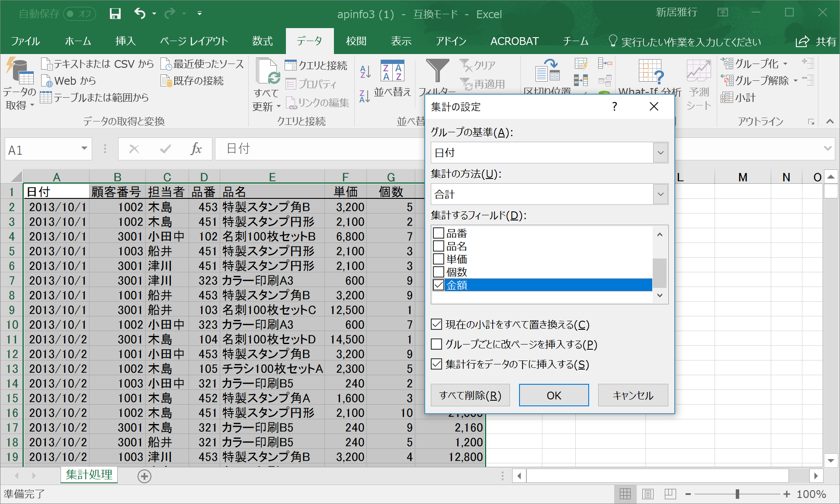Open the グループの基準 dropdown
Image resolution: width=840 pixels, height=504 pixels.
coord(660,153)
